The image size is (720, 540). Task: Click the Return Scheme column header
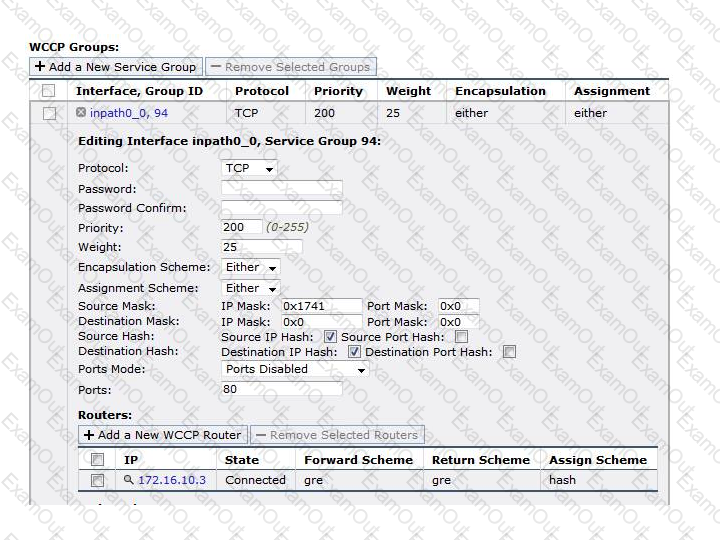[480, 460]
